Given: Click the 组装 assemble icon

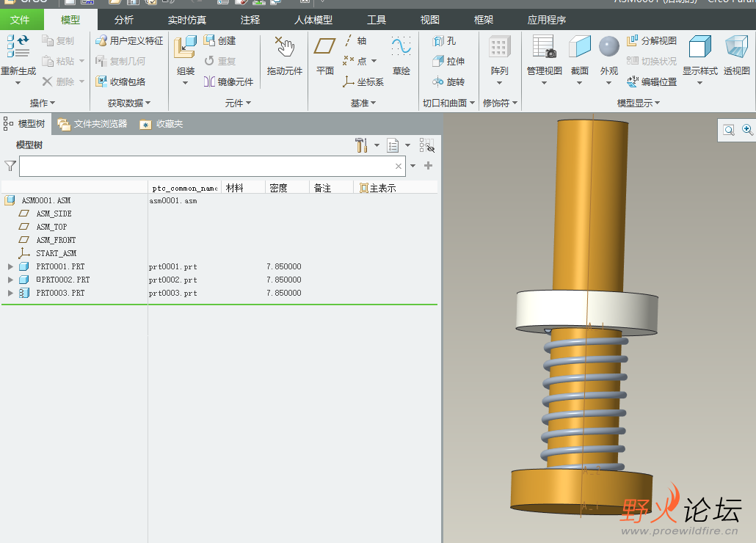Looking at the screenshot, I should pos(185,47).
